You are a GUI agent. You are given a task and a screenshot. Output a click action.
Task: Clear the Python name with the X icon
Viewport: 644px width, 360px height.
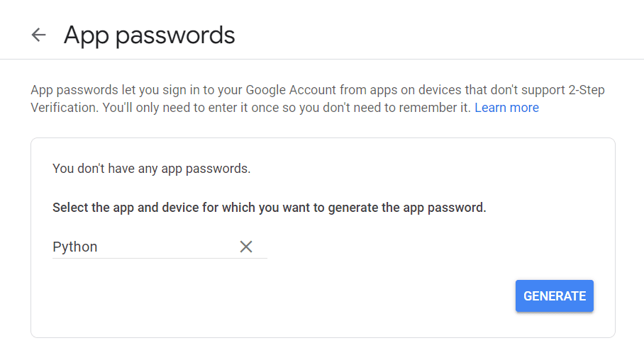[x=246, y=247]
